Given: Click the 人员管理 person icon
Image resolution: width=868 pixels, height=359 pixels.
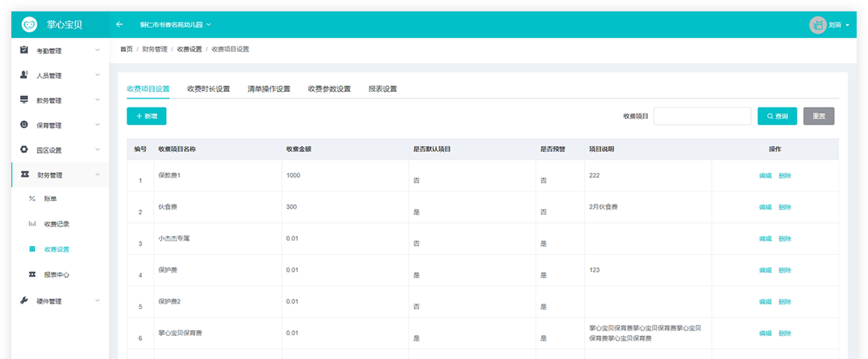Looking at the screenshot, I should [24, 75].
